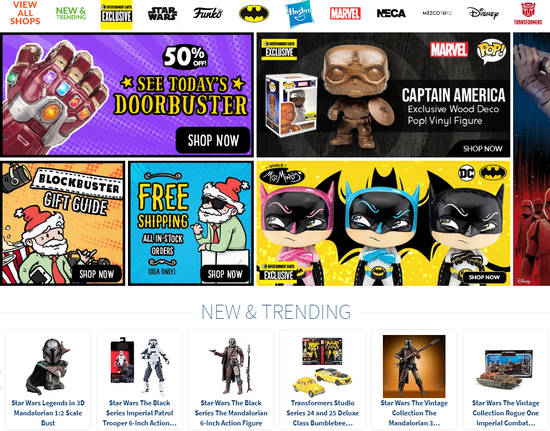The width and height of the screenshot is (550, 431).
Task: Open Black Series Imperial Patrol Trooper link
Action: point(140,413)
